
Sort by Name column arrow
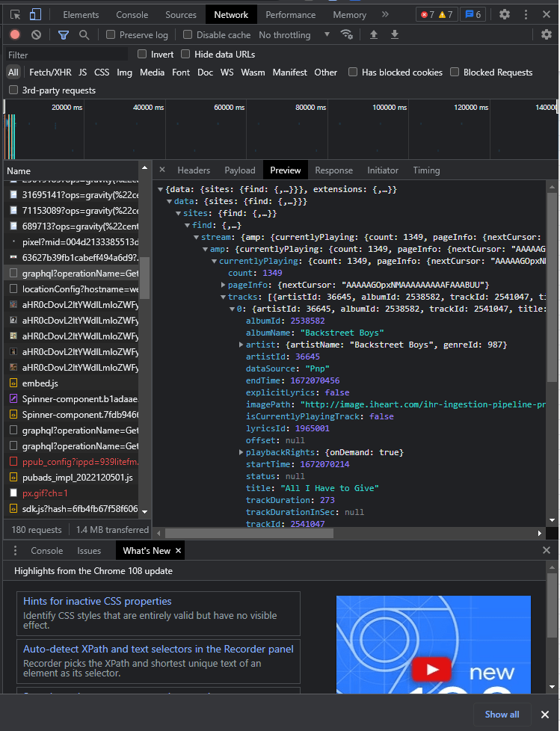[x=144, y=168]
